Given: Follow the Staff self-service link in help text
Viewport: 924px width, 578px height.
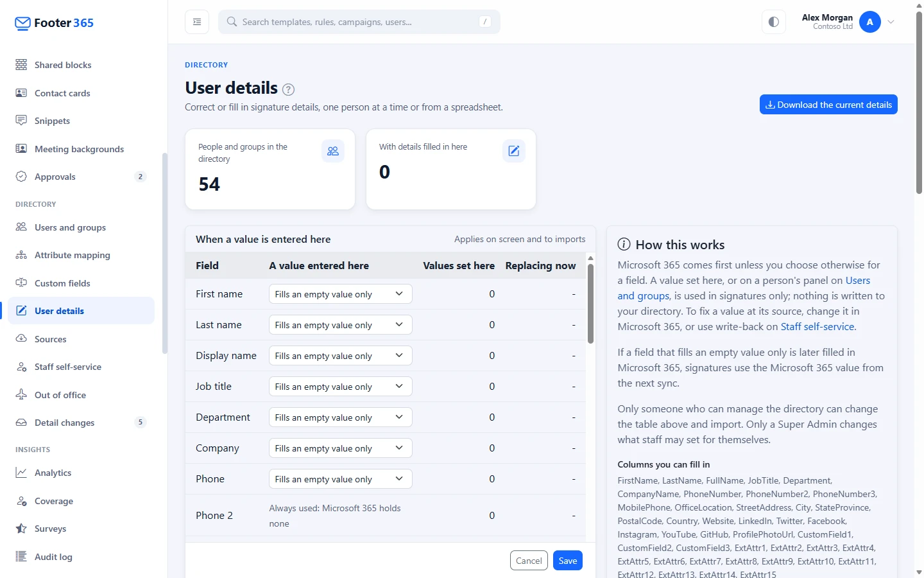Looking at the screenshot, I should click(817, 326).
